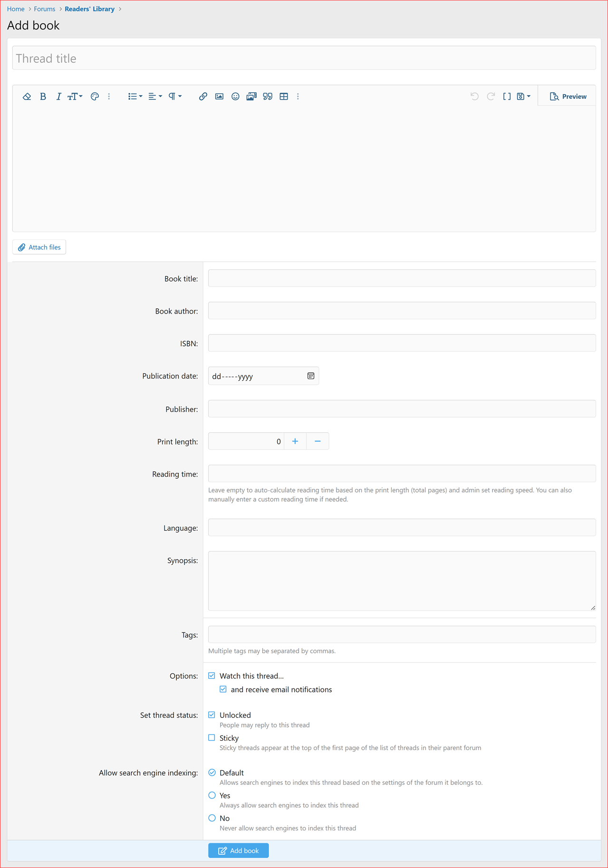Screen dimensions: 608x868
Task: Click the Bold formatting icon
Action: pyautogui.click(x=43, y=96)
